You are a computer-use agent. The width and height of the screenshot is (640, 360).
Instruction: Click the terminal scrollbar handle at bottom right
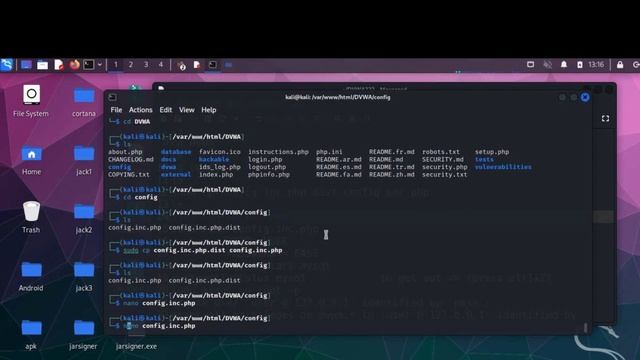point(586,327)
